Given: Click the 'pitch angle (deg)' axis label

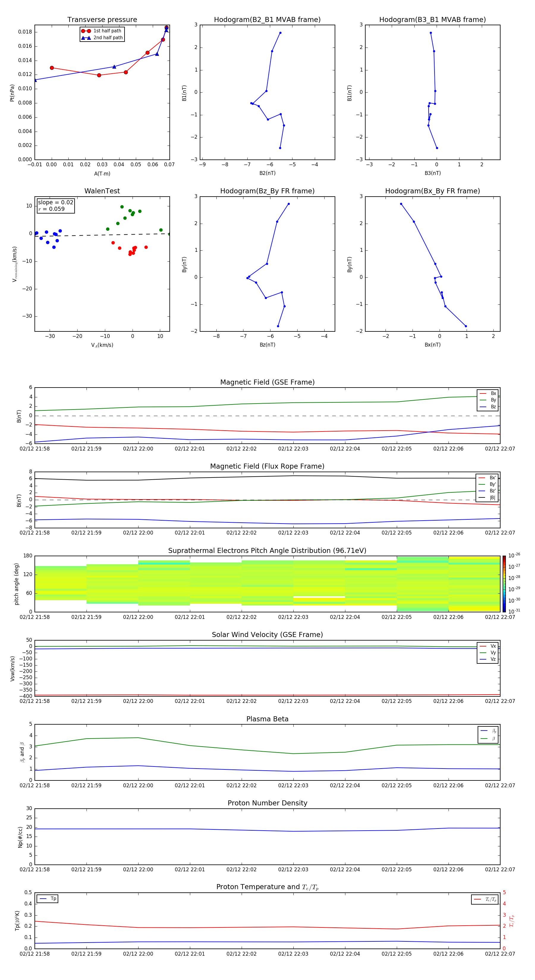Looking at the screenshot, I should pyautogui.click(x=16, y=584).
